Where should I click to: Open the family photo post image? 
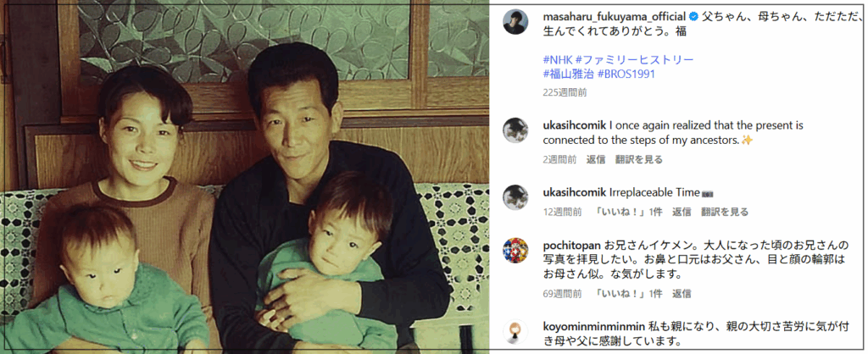coord(245,177)
